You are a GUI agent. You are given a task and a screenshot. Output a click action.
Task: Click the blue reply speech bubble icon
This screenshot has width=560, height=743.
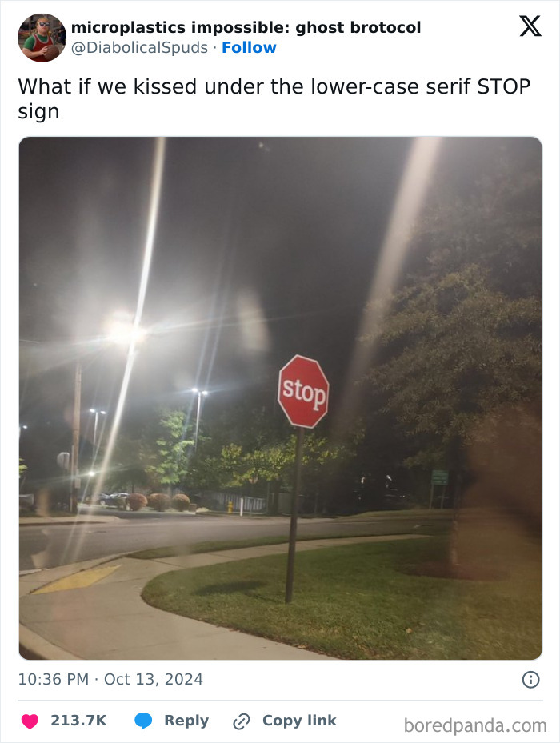pyautogui.click(x=143, y=721)
